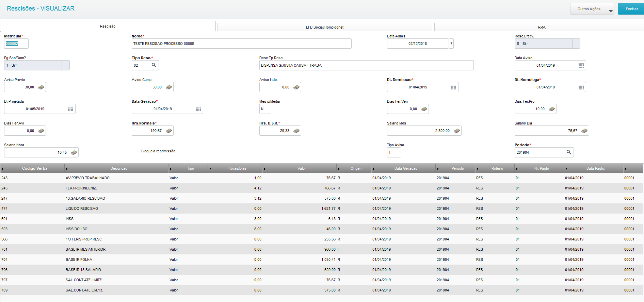Open calculator for Aviso Cump. field
Screen dimensions: 644x302
pos(169,87)
